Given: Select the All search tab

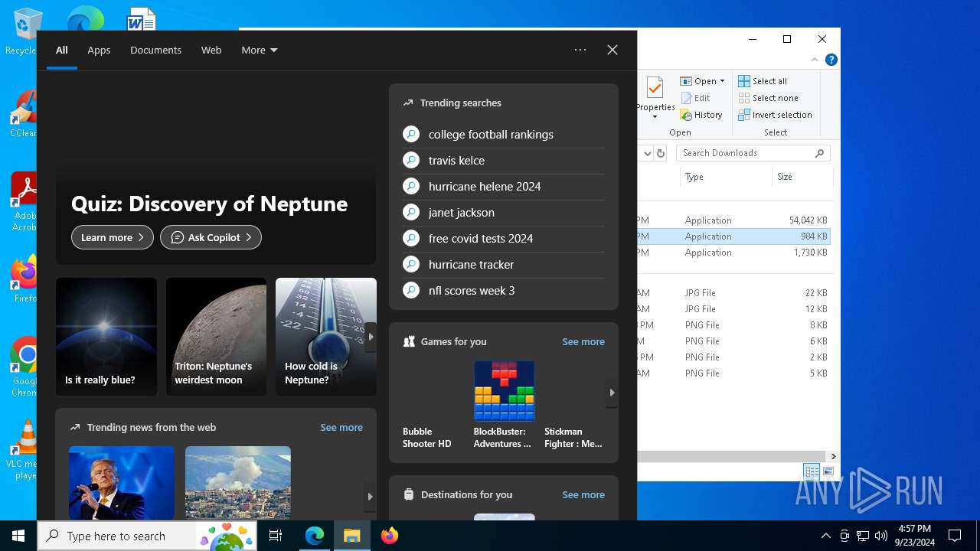Looking at the screenshot, I should click(x=62, y=50).
